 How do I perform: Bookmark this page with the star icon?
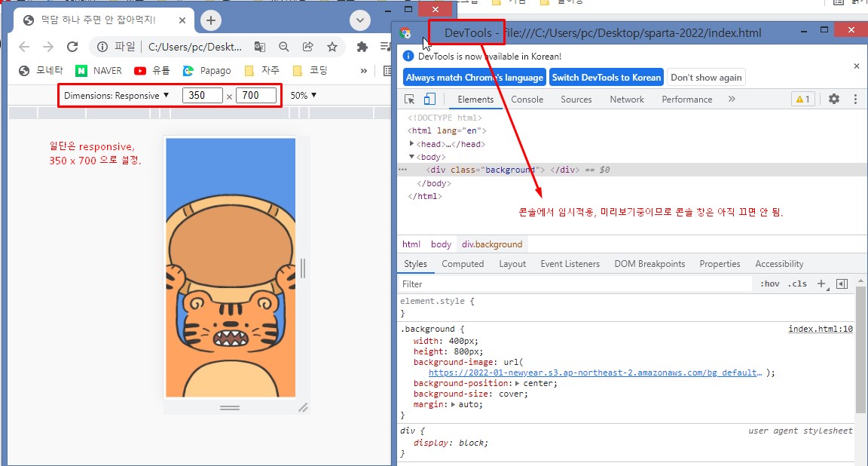click(332, 47)
